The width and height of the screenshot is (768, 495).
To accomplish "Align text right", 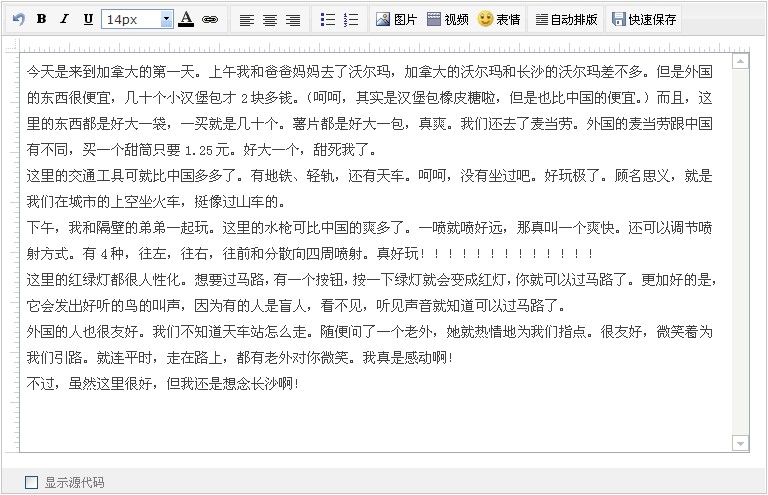I will (x=293, y=20).
